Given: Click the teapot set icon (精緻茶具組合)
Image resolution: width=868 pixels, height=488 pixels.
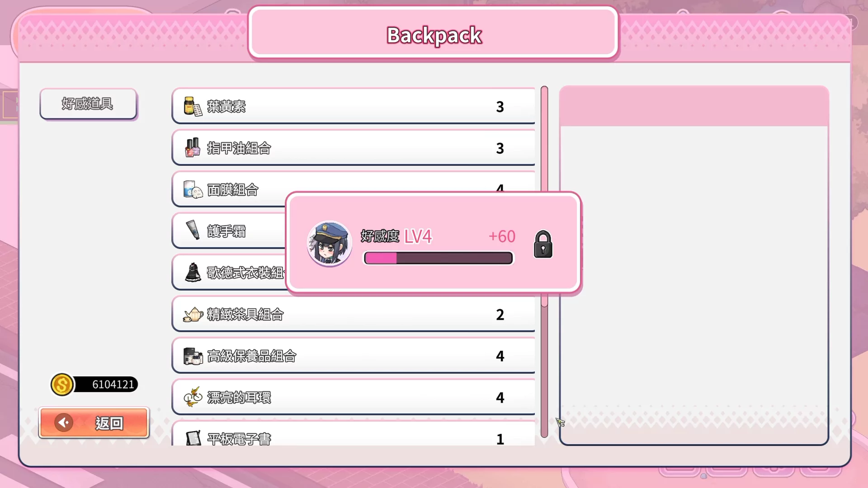Looking at the screenshot, I should (193, 314).
